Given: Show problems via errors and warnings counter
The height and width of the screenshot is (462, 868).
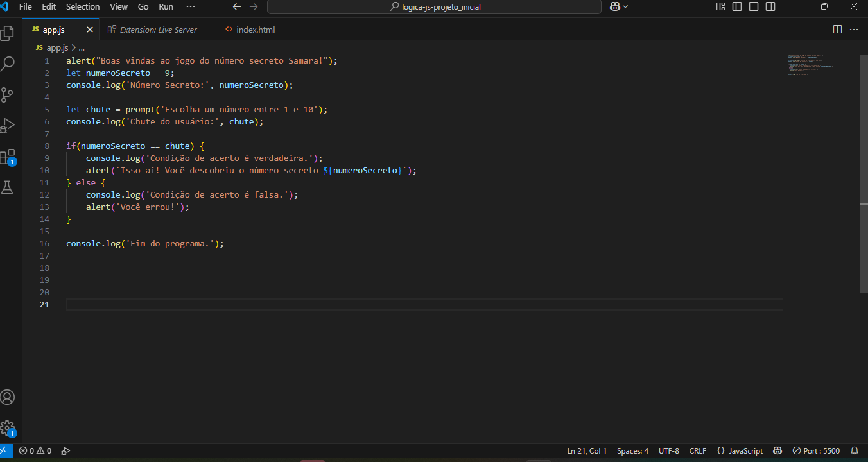Looking at the screenshot, I should click(x=35, y=450).
